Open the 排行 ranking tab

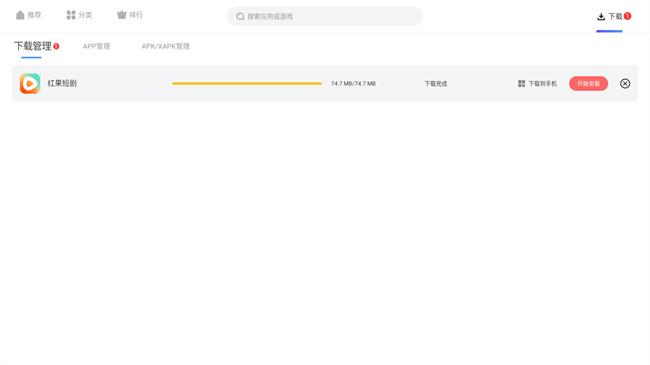(x=130, y=15)
